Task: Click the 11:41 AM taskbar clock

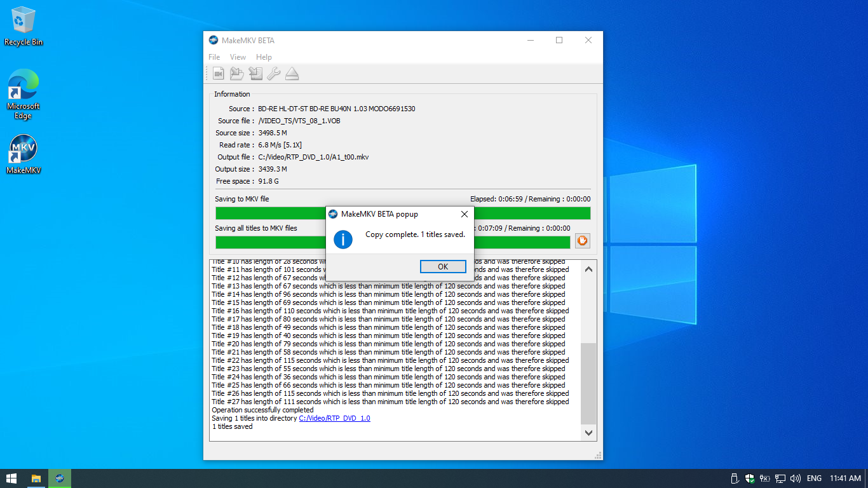Action: pos(845,478)
